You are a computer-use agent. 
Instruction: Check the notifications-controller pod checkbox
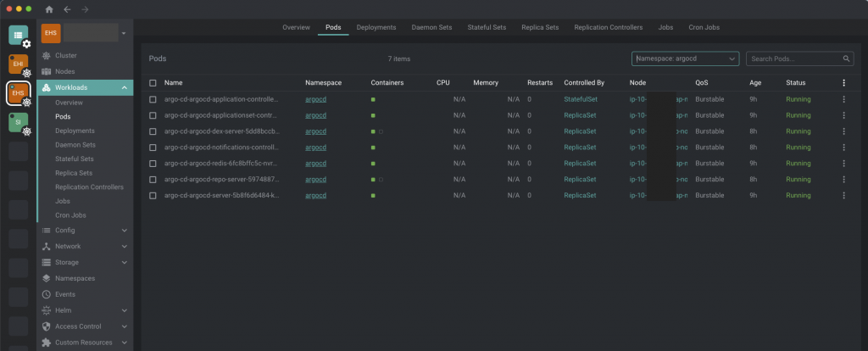coord(153,148)
